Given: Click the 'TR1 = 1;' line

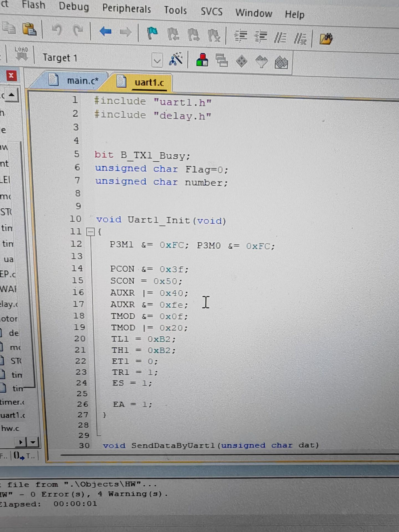Looking at the screenshot, I should 135,372.
